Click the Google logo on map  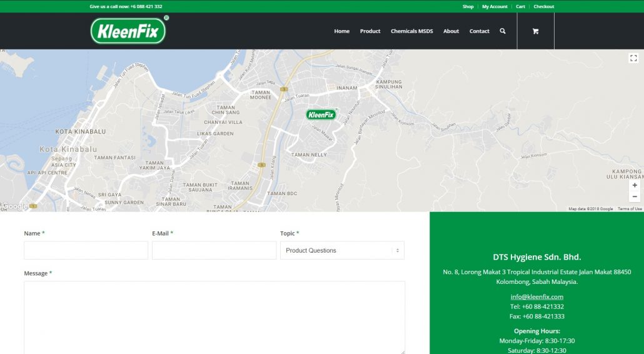pos(15,206)
